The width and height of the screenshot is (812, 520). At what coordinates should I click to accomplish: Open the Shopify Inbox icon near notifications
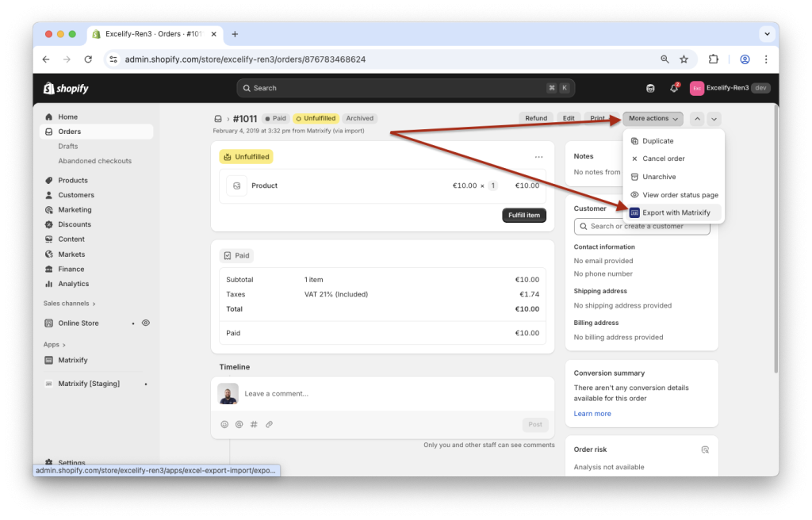(650, 88)
